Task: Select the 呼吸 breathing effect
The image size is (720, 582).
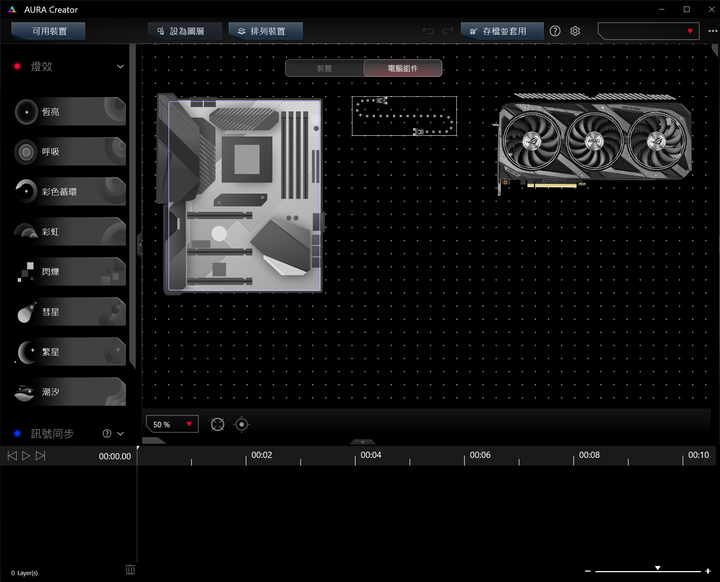Action: tap(70, 152)
